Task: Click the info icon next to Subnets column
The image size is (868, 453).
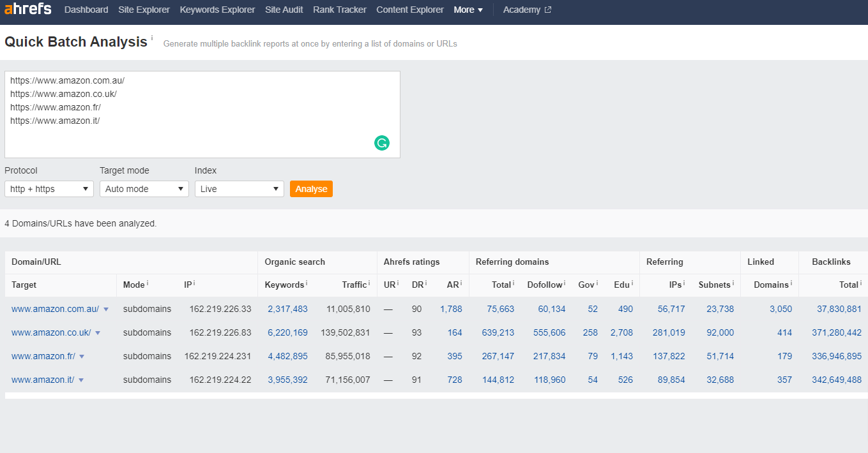Action: [733, 282]
